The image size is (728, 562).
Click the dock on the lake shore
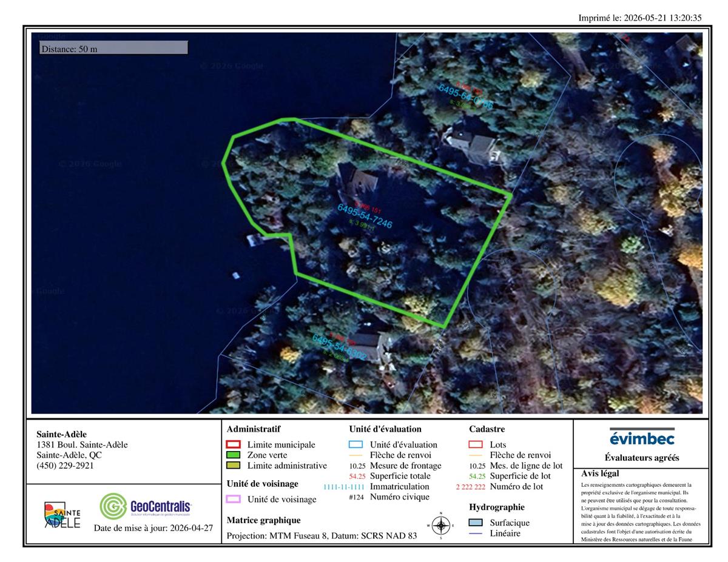(x=255, y=239)
